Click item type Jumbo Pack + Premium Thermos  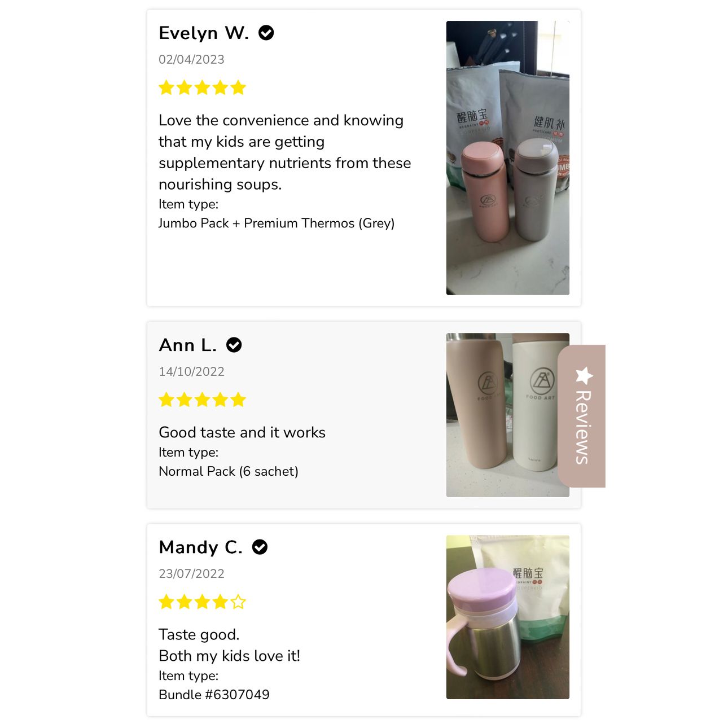277,223
